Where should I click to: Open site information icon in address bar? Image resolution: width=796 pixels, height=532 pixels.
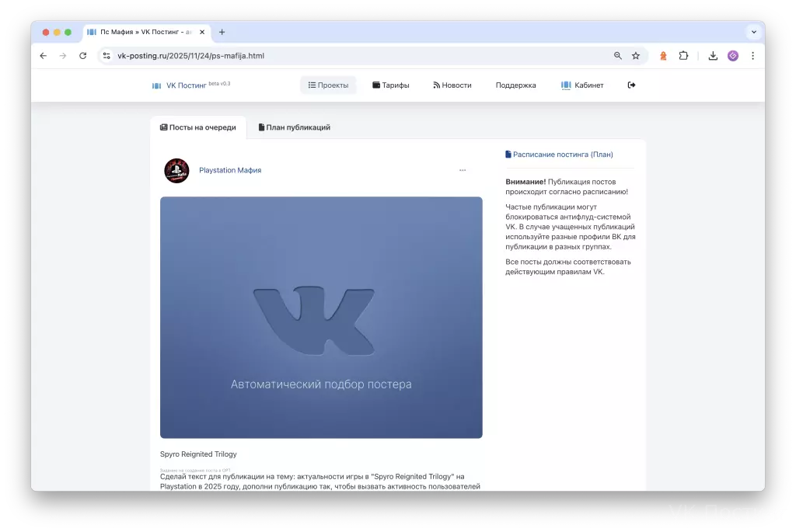coord(106,56)
